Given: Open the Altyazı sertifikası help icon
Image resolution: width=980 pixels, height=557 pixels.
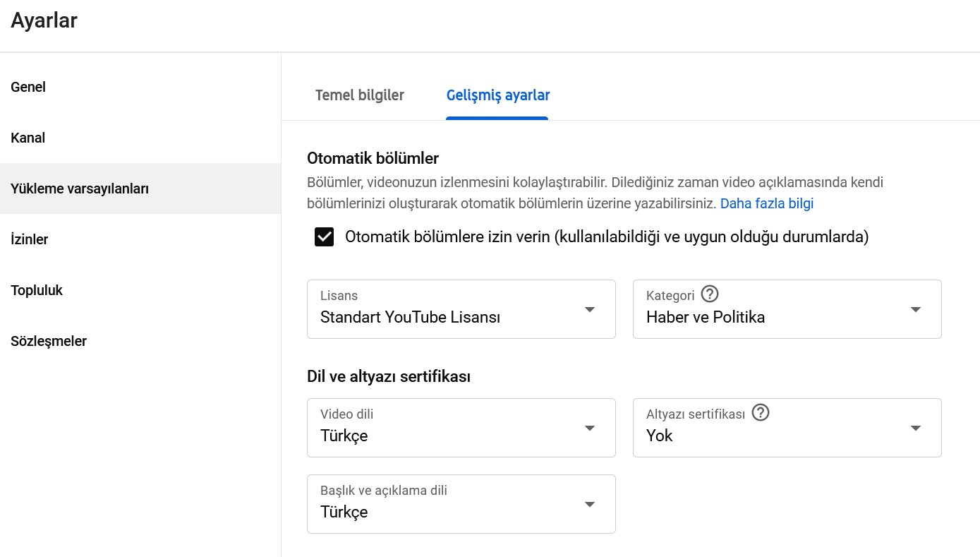Looking at the screenshot, I should pos(761,412).
